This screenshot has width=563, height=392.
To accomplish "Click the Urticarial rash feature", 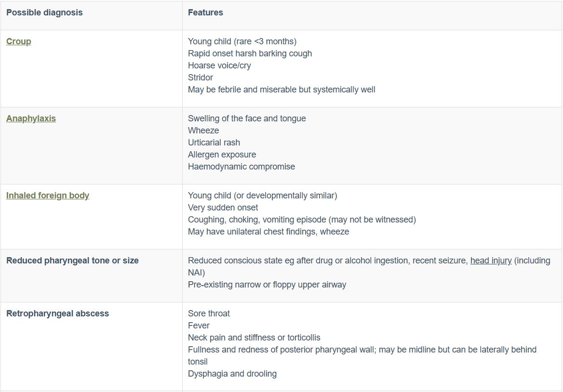I will point(214,143).
